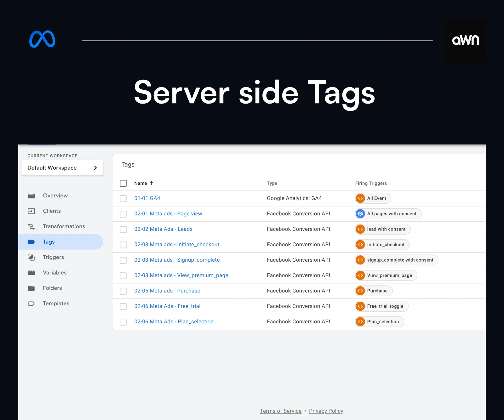This screenshot has height=420, width=504.
Task: Open the Privacy Policy link
Action: point(326,411)
